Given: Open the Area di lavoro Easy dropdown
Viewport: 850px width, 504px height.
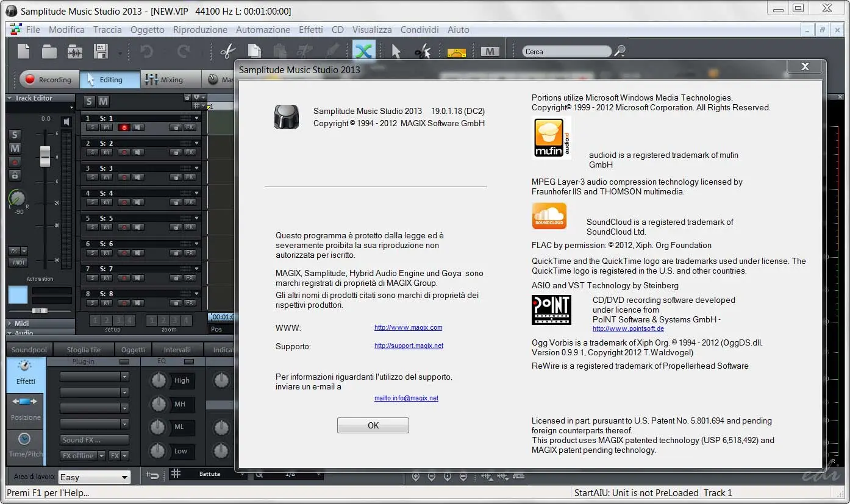Looking at the screenshot, I should click(x=94, y=477).
